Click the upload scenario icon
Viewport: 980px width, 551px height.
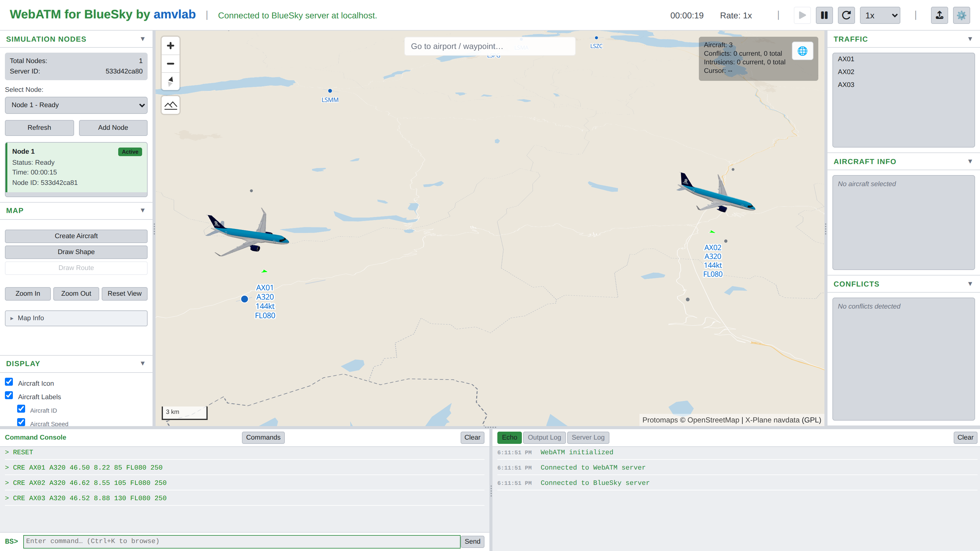(939, 15)
